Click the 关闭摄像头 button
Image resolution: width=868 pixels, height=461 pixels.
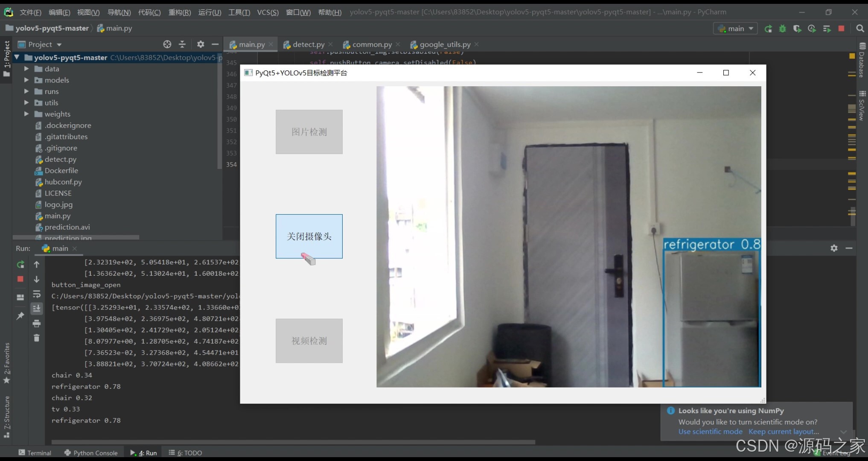pyautogui.click(x=309, y=236)
